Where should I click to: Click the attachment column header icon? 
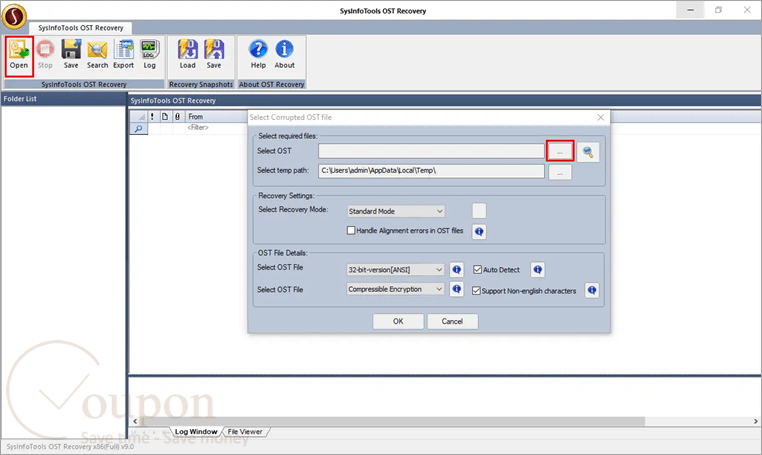(x=177, y=117)
